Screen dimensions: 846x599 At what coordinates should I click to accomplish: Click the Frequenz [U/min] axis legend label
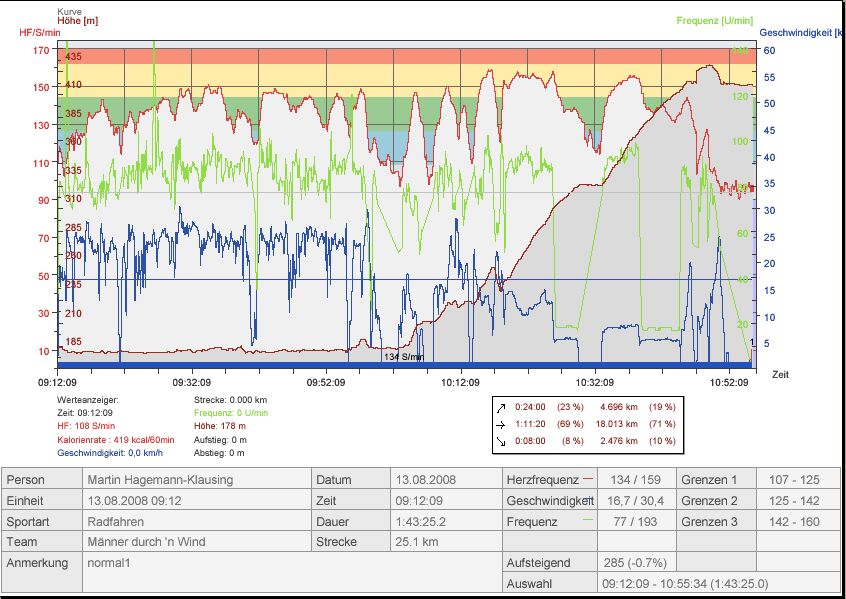714,21
